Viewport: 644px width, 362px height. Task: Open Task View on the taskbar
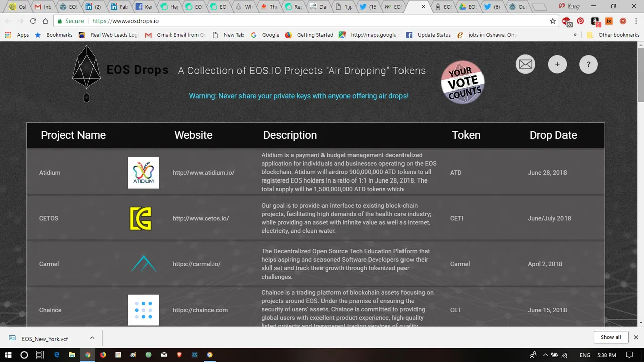tap(40, 355)
